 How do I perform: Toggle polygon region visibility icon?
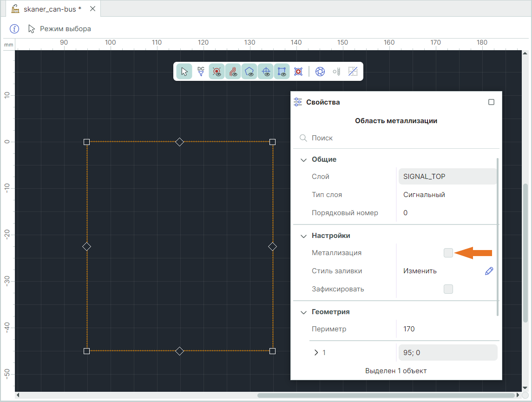coord(250,72)
